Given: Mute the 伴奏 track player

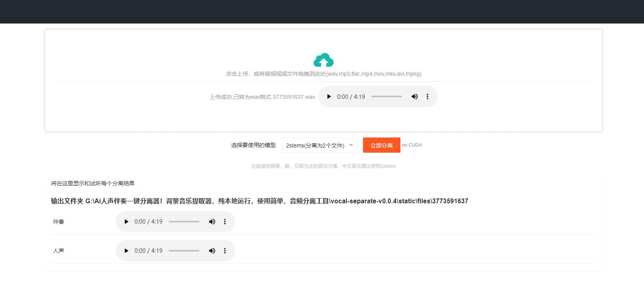Looking at the screenshot, I should 212,222.
